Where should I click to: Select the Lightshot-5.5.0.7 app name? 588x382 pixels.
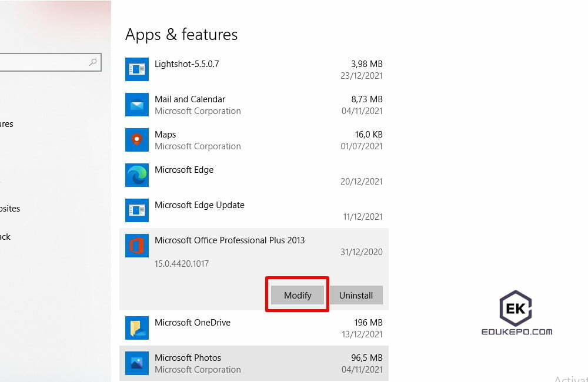(x=186, y=64)
